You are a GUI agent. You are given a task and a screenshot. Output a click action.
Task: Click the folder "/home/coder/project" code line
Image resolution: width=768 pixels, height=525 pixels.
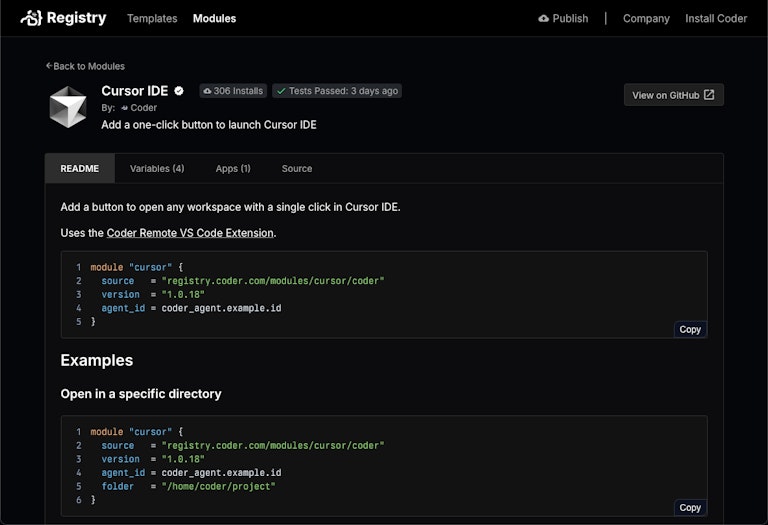189,486
